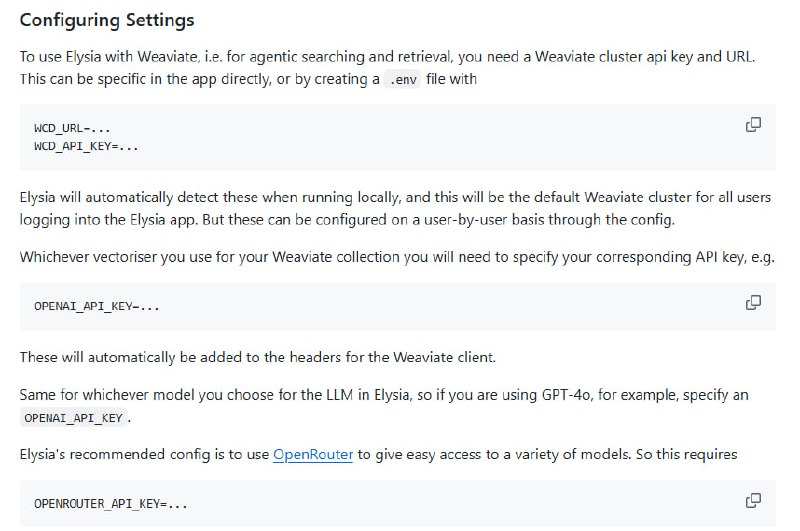
Task: Click the OPENAI_API_KEY=... code block text
Action: coord(96,306)
